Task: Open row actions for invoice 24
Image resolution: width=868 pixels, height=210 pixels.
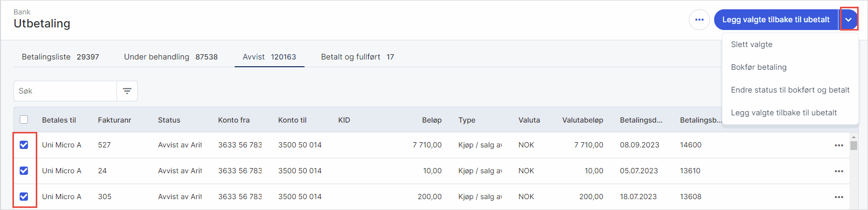Action: [x=838, y=171]
